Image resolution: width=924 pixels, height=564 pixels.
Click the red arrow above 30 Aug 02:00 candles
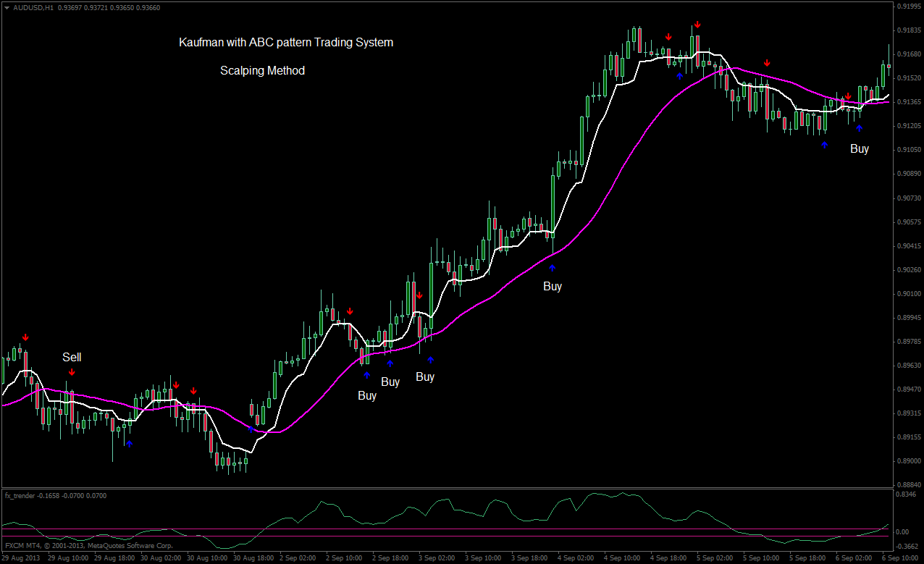[176, 385]
